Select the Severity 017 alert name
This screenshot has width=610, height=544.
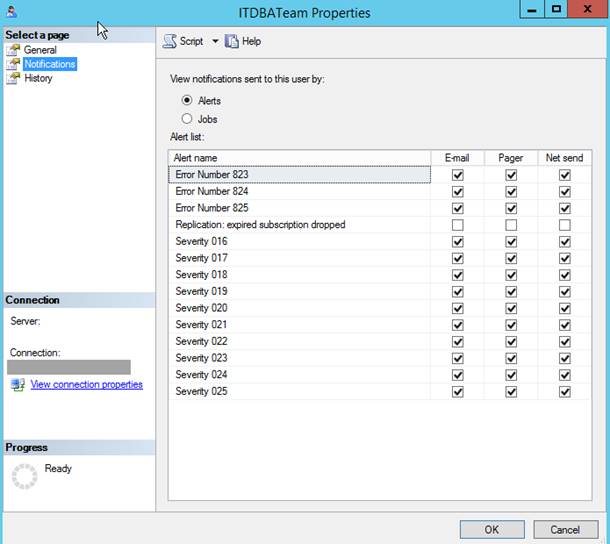(x=201, y=258)
